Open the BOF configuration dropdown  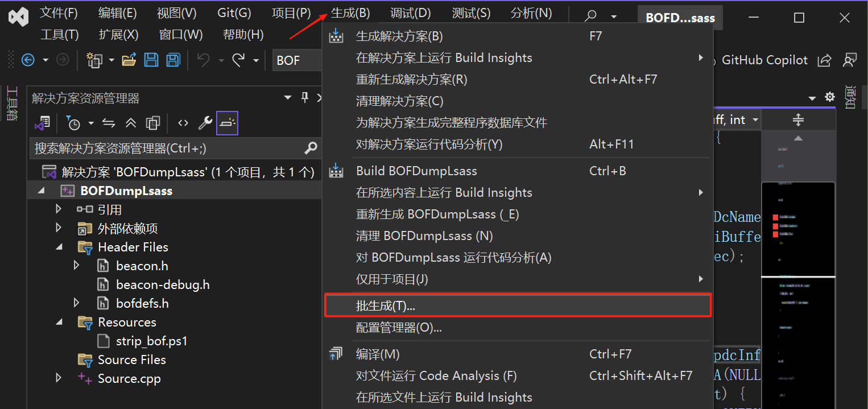point(296,60)
